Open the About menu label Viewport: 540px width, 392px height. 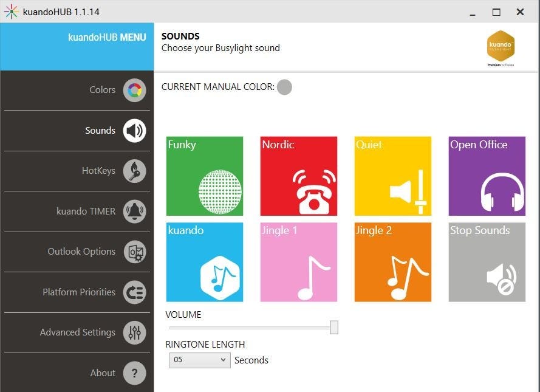(103, 373)
